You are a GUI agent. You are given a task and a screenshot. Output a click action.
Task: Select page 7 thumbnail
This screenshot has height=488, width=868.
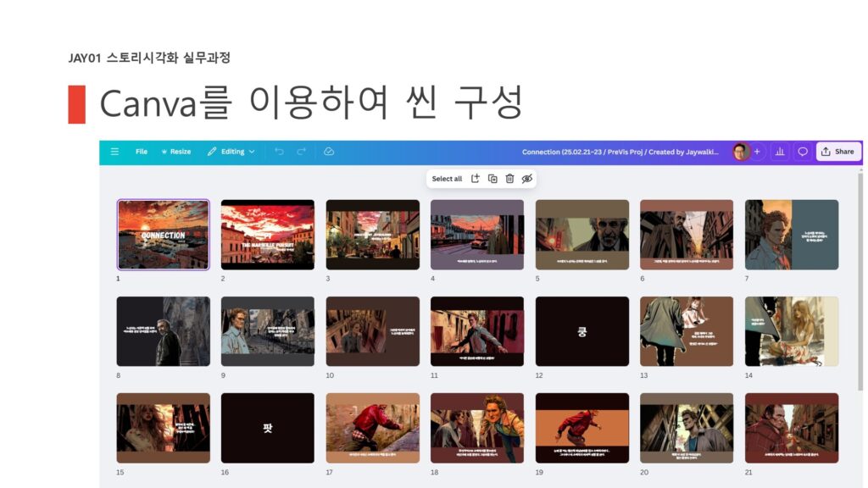(x=792, y=235)
